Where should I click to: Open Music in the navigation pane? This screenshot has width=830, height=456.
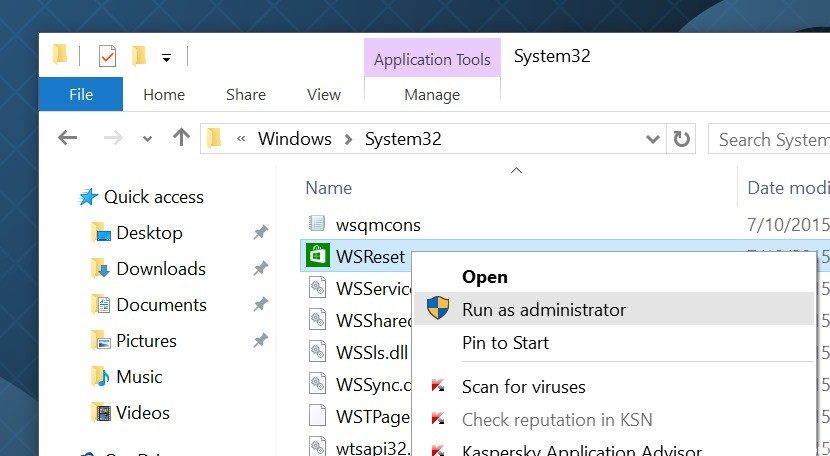click(x=139, y=377)
